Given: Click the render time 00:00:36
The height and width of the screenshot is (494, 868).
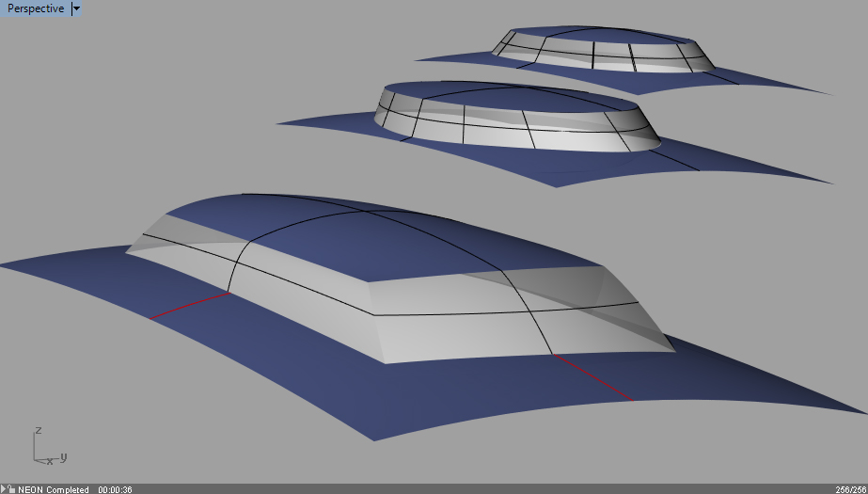Looking at the screenshot, I should 115,489.
